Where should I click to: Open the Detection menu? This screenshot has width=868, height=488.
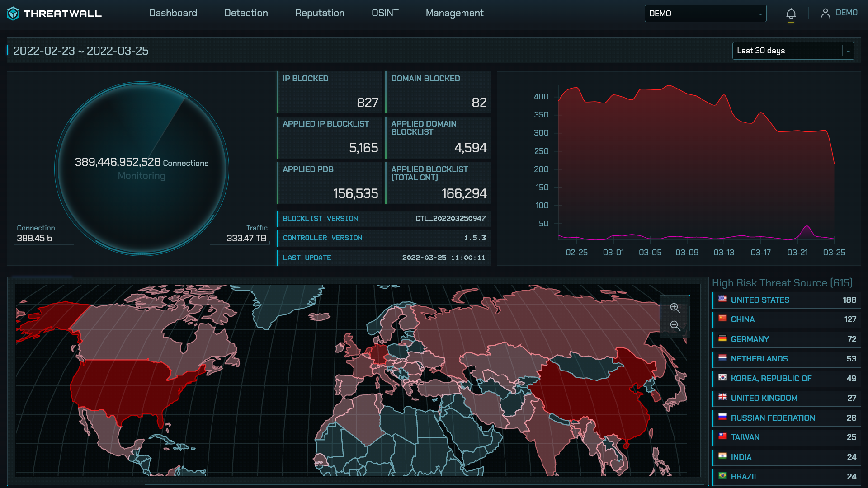click(x=246, y=13)
